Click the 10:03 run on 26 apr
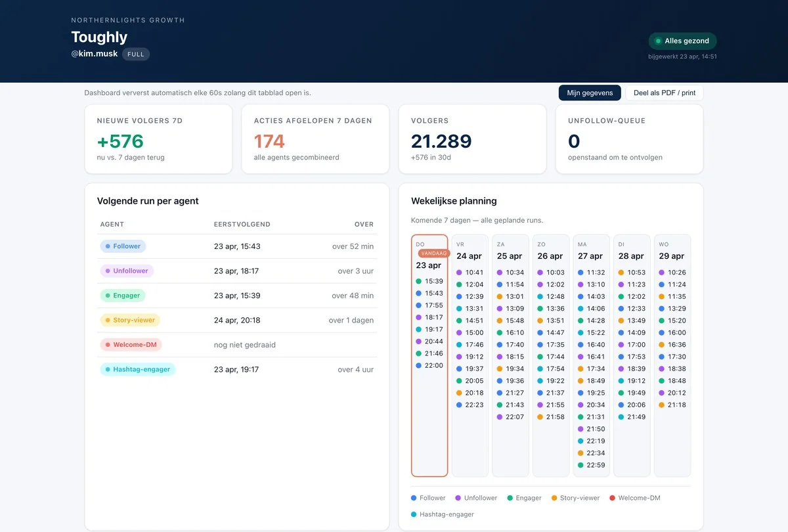788x532 pixels. pos(552,273)
